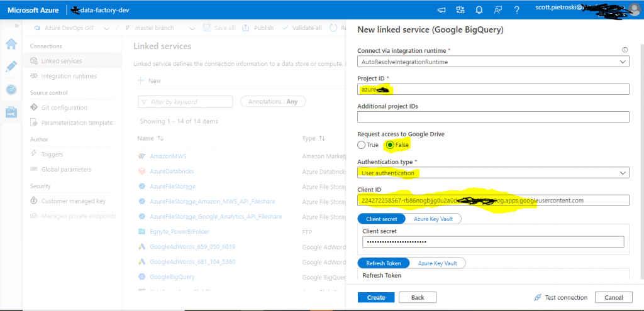Click the announcements megaphone icon

point(441,10)
